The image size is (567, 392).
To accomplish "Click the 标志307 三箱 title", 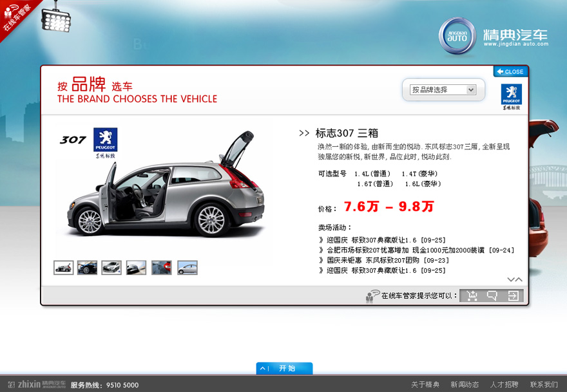I will click(347, 133).
